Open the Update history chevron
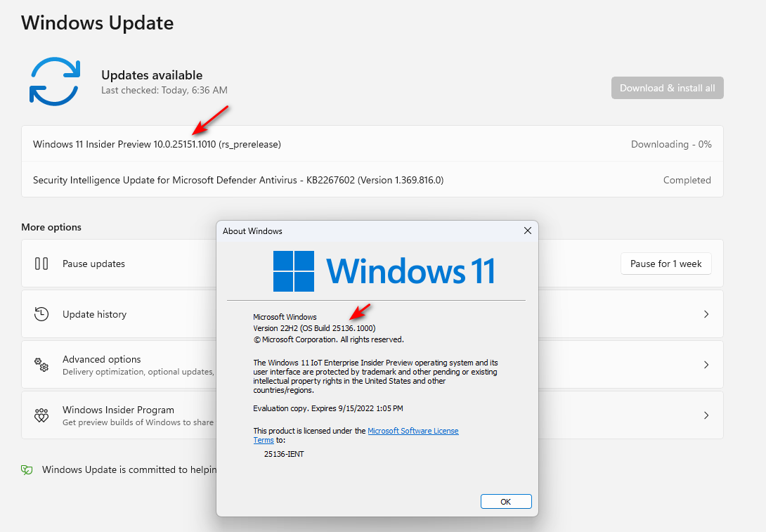The width and height of the screenshot is (766, 532). tap(706, 314)
